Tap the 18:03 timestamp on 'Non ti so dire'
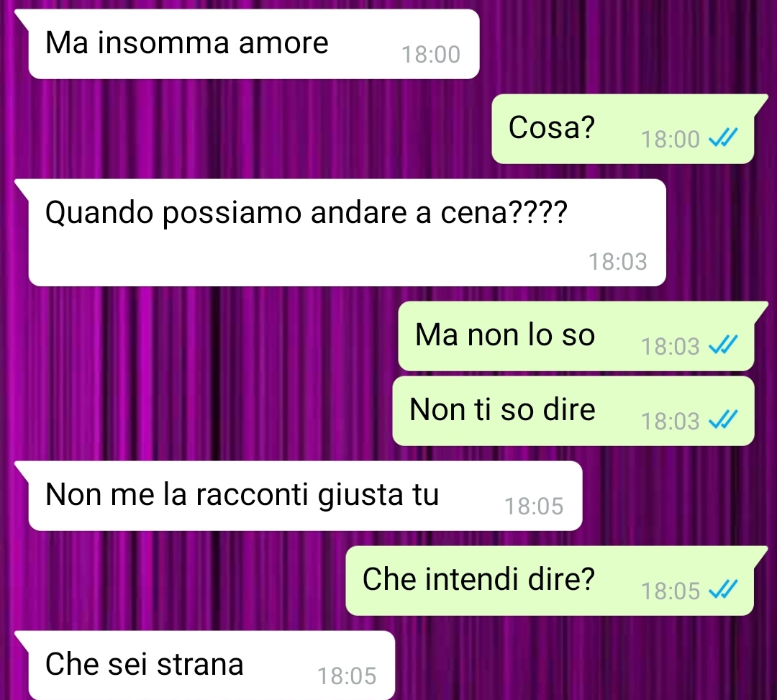The image size is (777, 700). [x=671, y=421]
